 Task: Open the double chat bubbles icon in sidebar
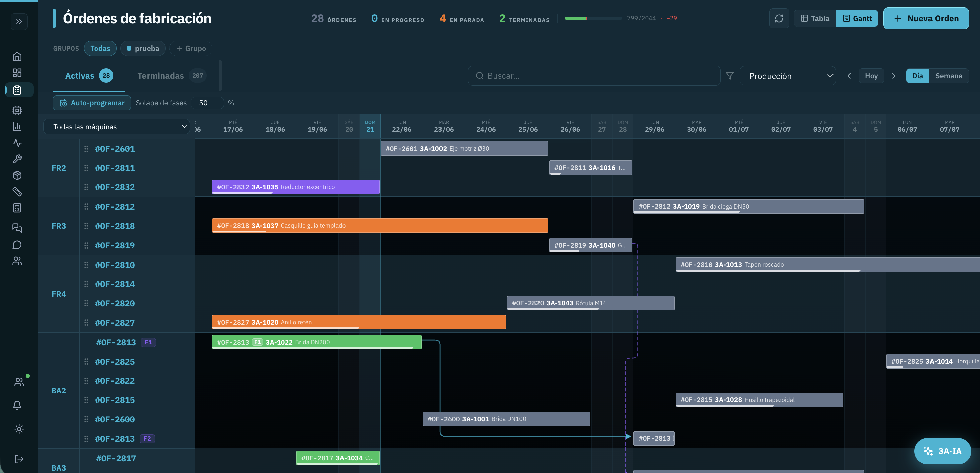tap(17, 228)
